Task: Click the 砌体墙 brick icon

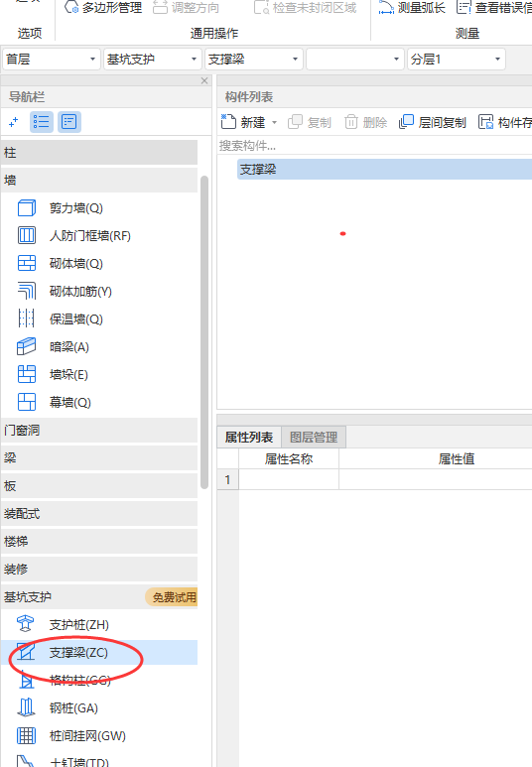Action: [27, 263]
